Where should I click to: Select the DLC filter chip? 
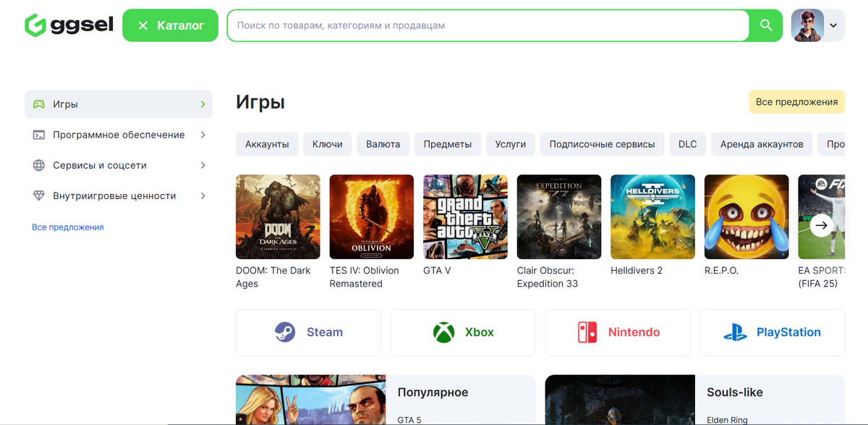[x=688, y=144]
